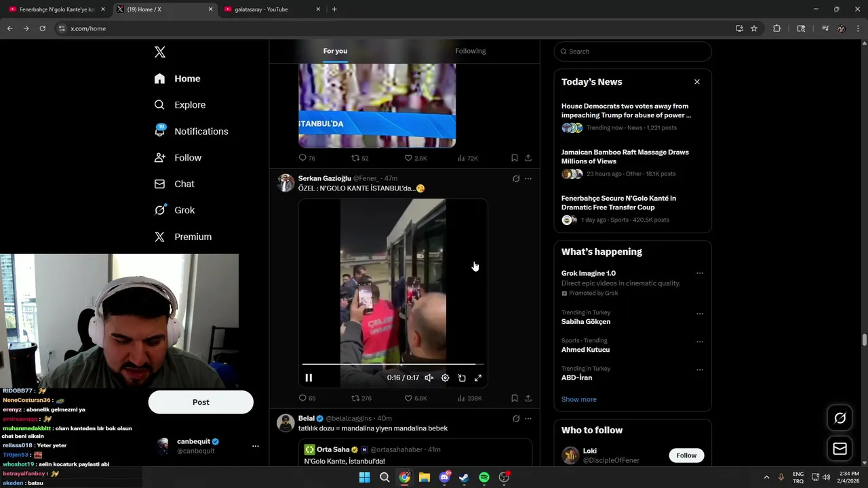
Task: Like the post with 6.6K likes
Action: click(416, 399)
